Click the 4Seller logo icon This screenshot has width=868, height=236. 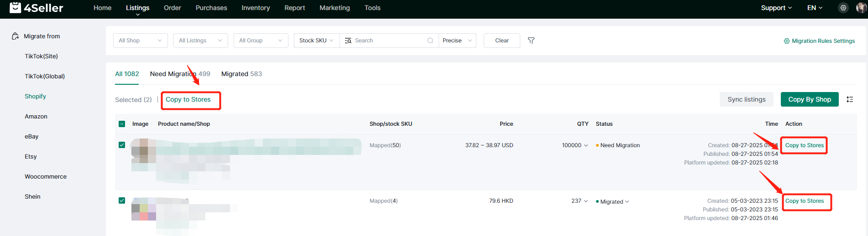pyautogui.click(x=15, y=8)
